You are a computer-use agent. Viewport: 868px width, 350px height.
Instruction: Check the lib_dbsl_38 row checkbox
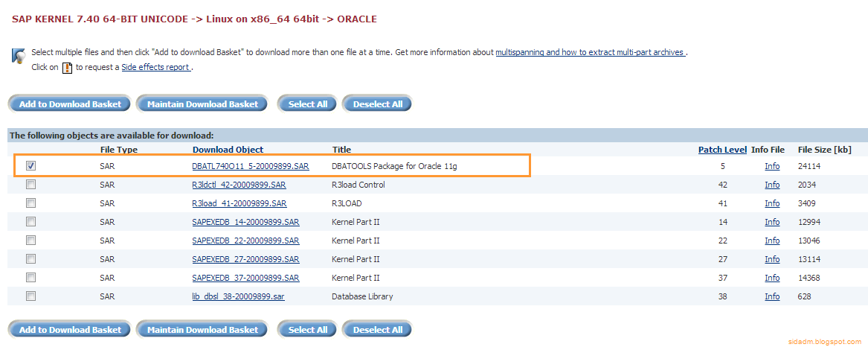(31, 296)
